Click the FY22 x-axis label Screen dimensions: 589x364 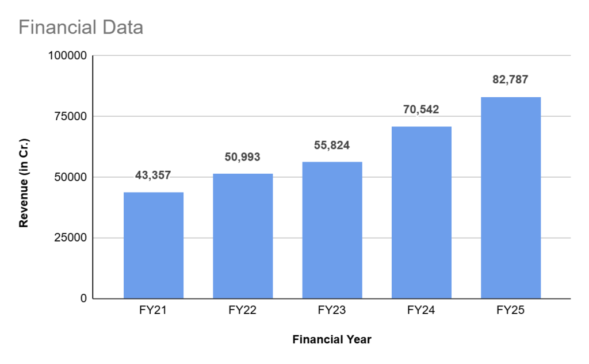[x=243, y=311]
